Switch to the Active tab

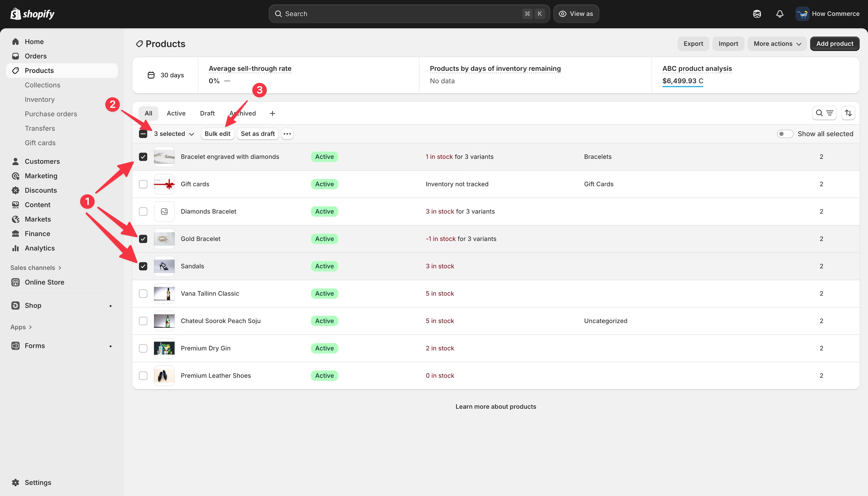176,114
